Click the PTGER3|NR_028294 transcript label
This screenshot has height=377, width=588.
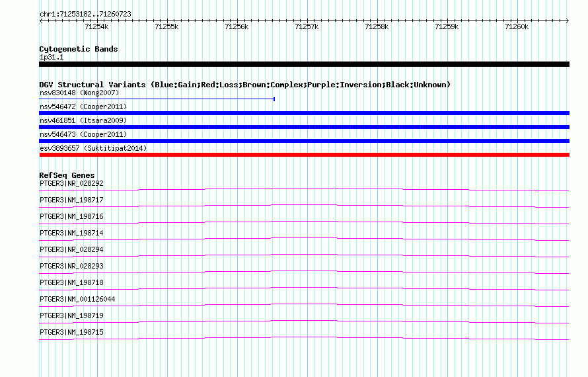click(71, 250)
